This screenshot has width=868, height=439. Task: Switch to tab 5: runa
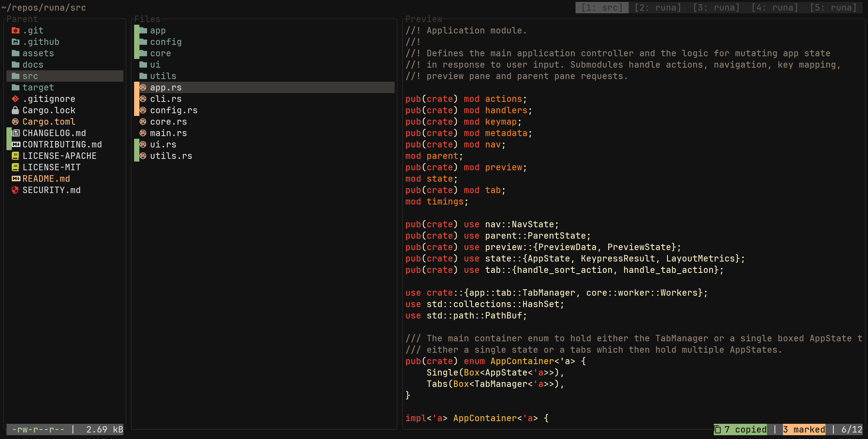[833, 8]
